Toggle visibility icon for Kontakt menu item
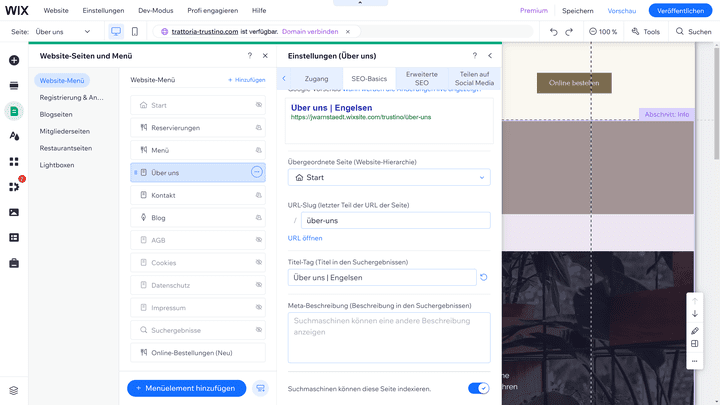 (x=257, y=195)
